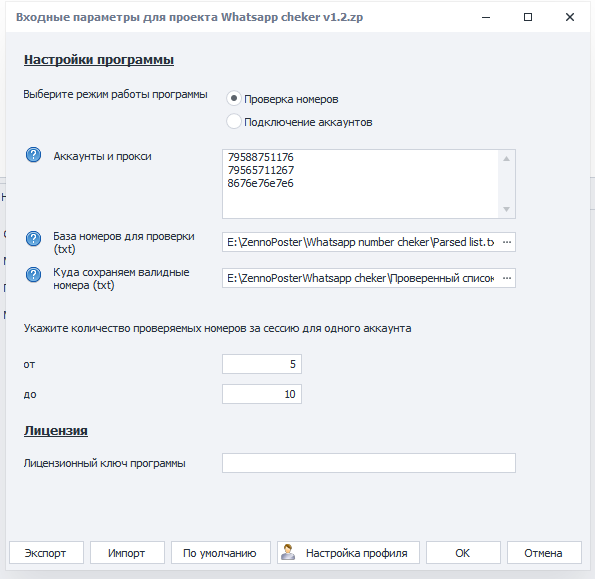Minimize the input parameters window
595x579 pixels.
coord(486,17)
